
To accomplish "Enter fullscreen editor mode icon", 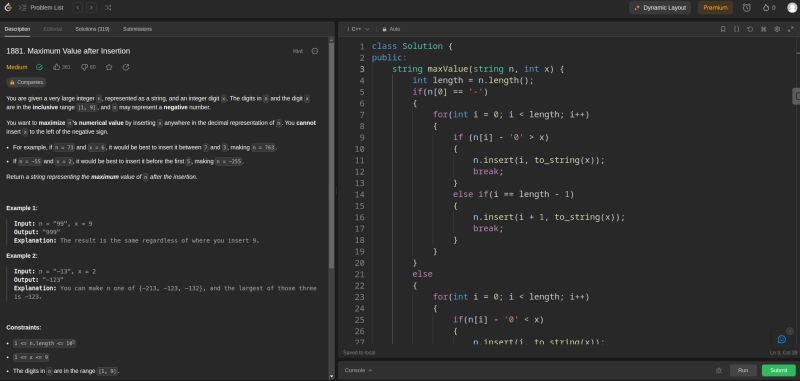I will point(791,29).
